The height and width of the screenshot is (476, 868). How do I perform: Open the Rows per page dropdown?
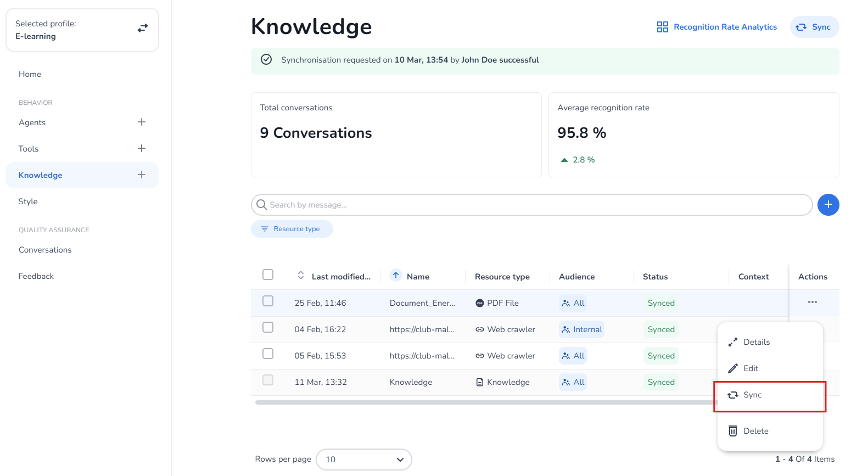tap(363, 460)
